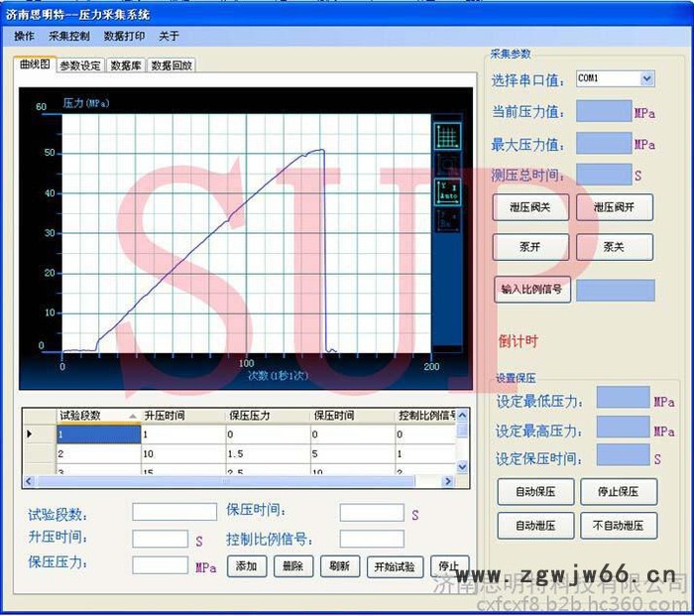The height and width of the screenshot is (616, 694).
Task: Switch to the 参数设定 tab
Action: tap(80, 66)
